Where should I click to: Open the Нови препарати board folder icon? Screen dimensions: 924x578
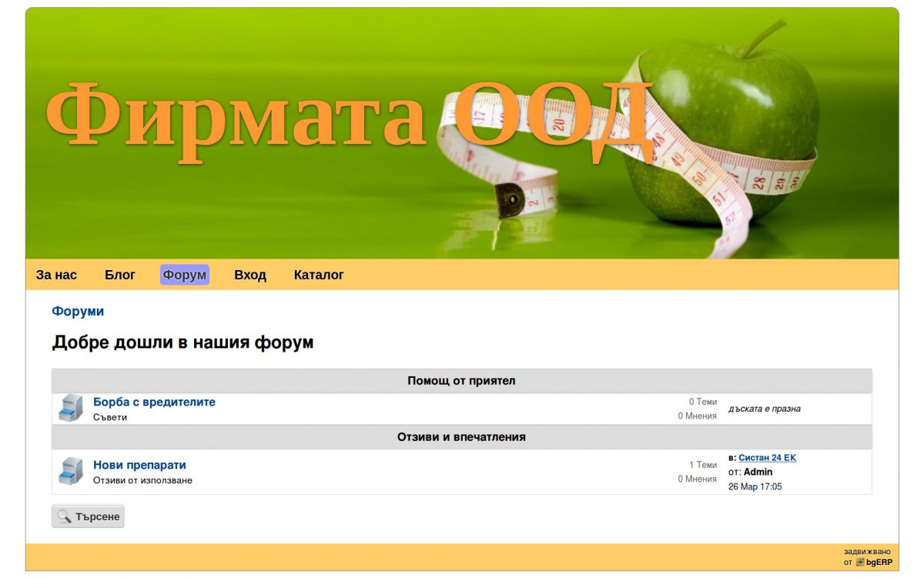[x=71, y=471]
